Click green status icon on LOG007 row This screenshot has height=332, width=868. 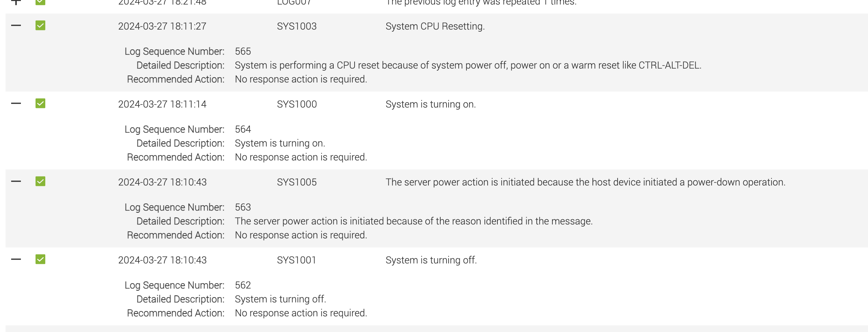(x=40, y=2)
